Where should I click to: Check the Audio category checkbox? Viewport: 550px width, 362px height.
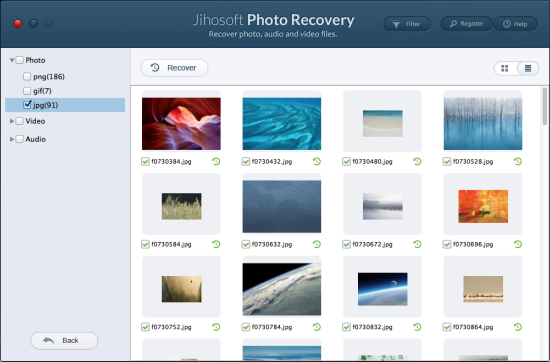pos(20,139)
